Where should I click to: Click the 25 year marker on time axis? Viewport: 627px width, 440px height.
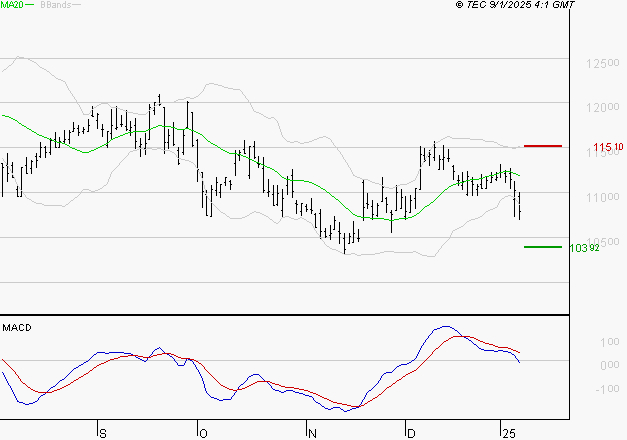point(509,434)
